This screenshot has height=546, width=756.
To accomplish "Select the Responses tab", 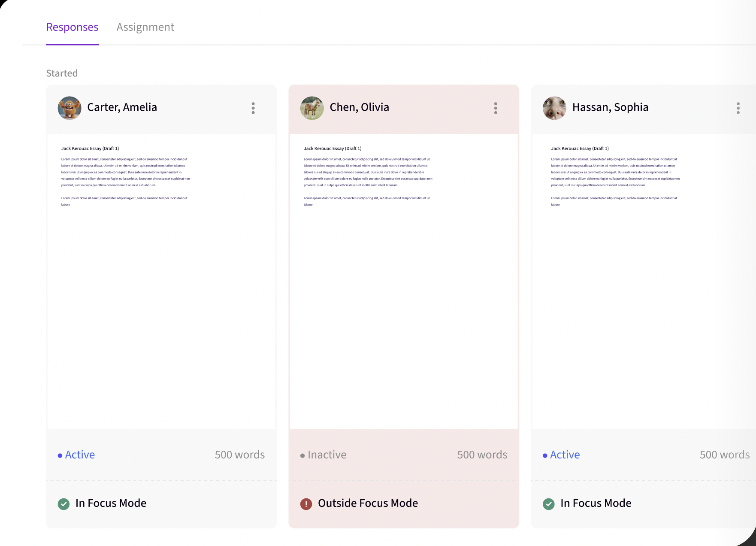I will tap(72, 27).
